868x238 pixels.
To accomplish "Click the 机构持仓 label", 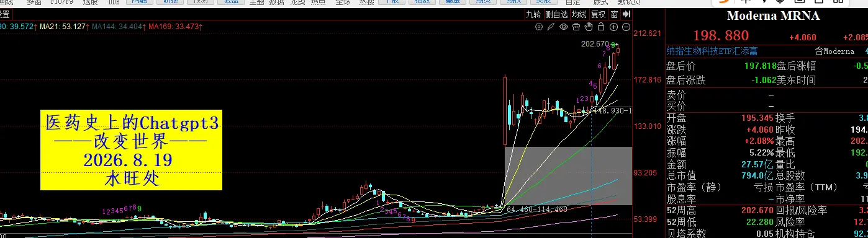I will (x=795, y=234).
